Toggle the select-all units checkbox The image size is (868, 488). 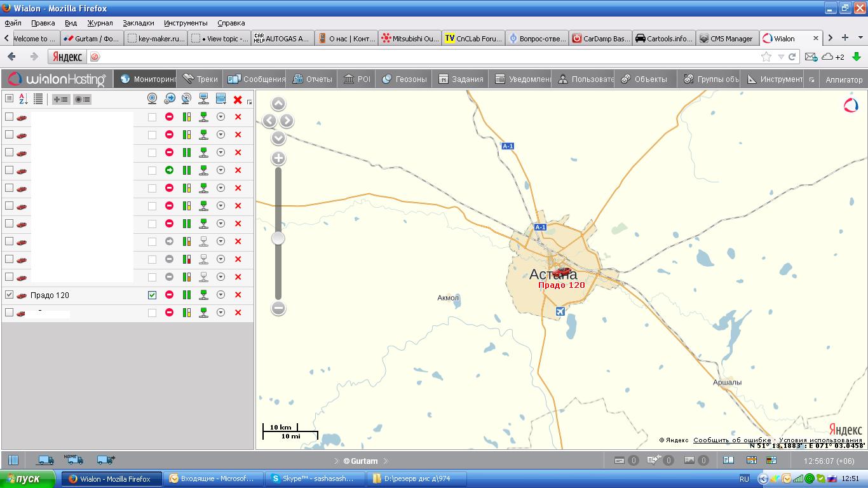click(x=9, y=98)
